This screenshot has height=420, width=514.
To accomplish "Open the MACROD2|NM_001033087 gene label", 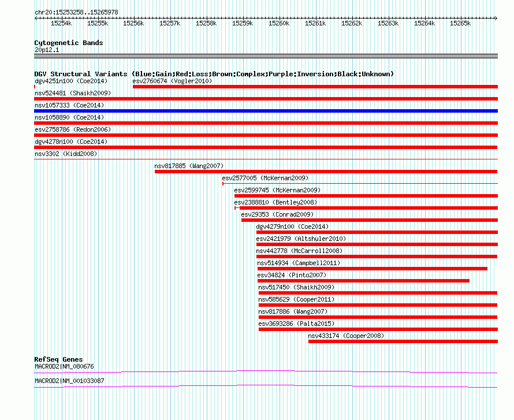I will point(69,381).
